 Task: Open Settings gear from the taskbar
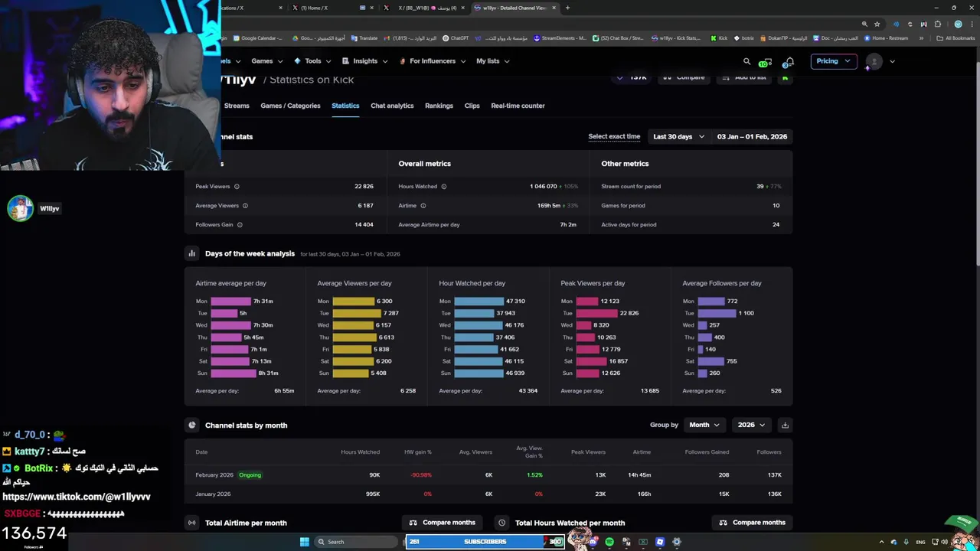(x=676, y=542)
